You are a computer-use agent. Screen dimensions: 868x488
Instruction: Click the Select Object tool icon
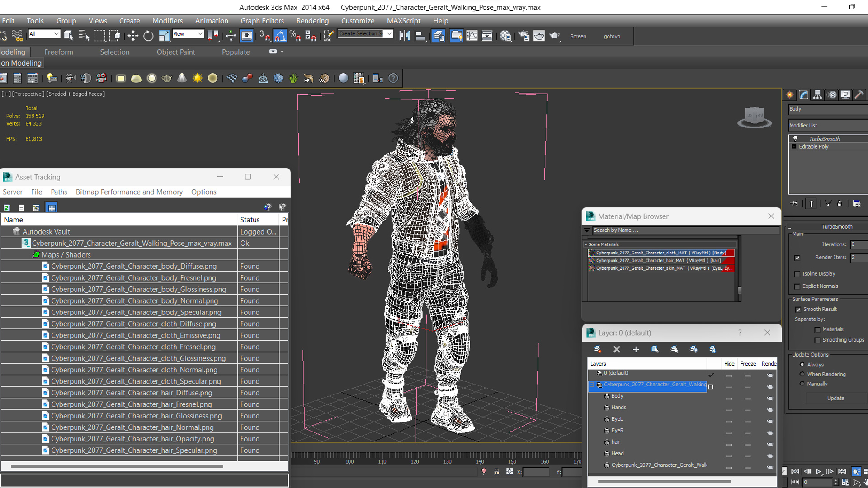[x=69, y=36]
